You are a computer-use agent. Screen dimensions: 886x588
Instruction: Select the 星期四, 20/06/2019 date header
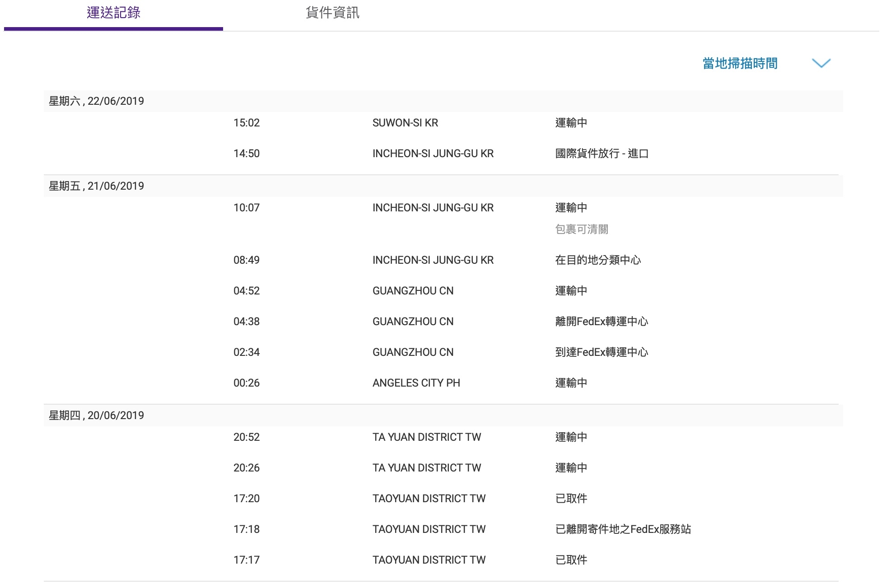(96, 415)
